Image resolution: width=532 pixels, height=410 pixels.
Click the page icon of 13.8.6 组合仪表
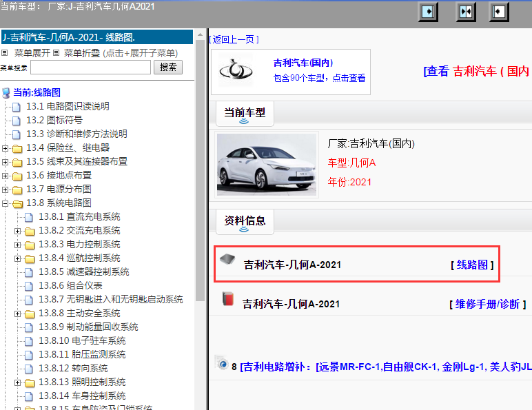pos(29,286)
